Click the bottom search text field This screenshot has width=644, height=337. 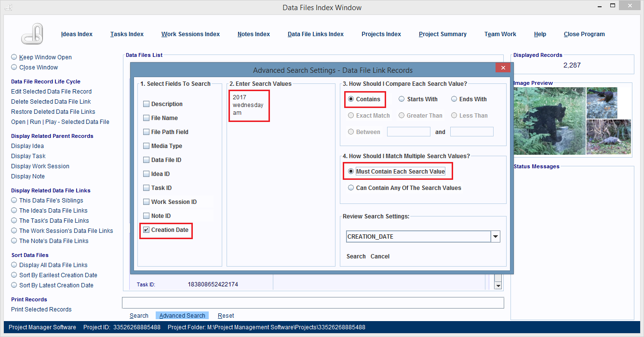point(313,303)
